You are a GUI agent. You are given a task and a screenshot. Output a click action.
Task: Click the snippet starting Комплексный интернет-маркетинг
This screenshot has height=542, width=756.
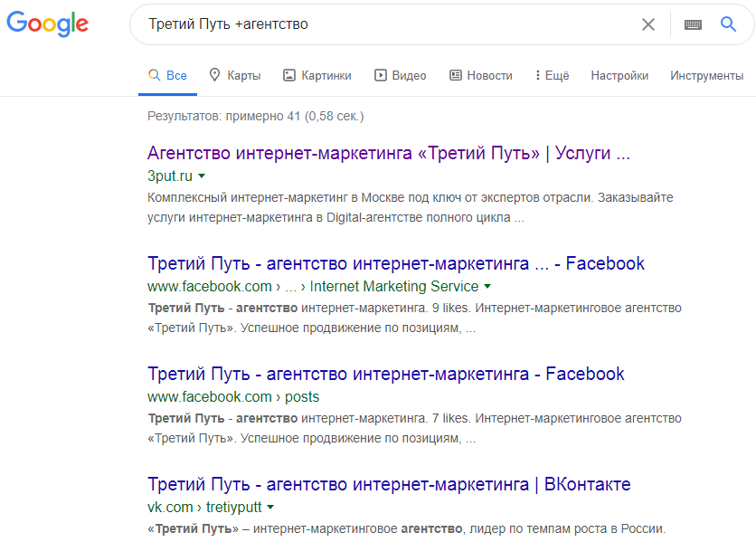(411, 207)
